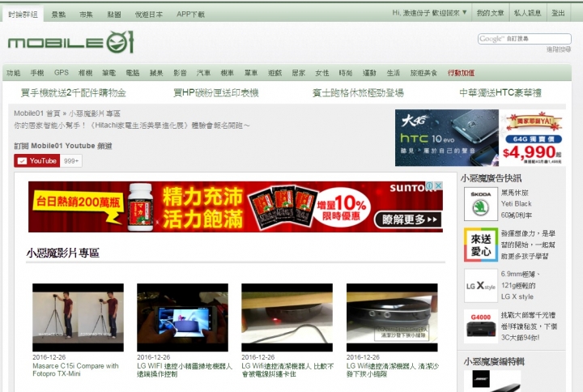Screen dimensions: 583x392
Task: Open the 蘋果 category
Action: click(156, 73)
